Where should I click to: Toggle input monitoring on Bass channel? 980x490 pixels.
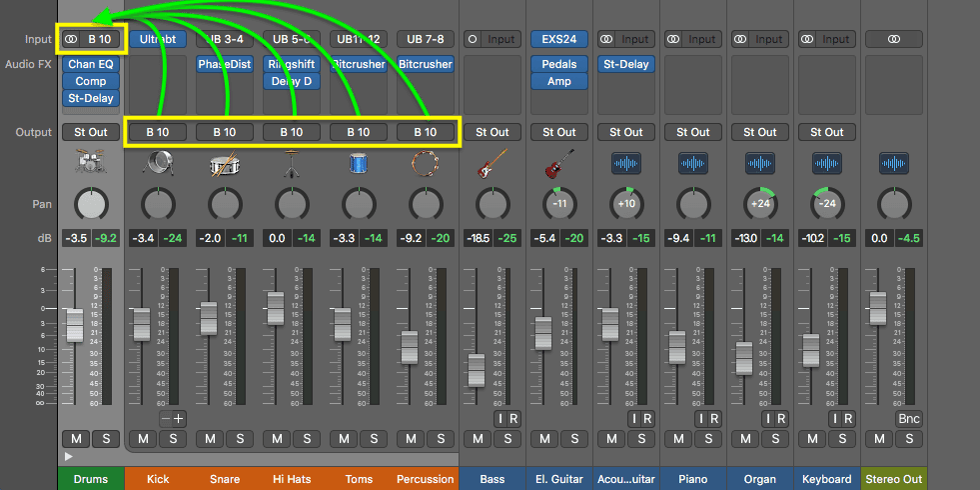[500, 419]
